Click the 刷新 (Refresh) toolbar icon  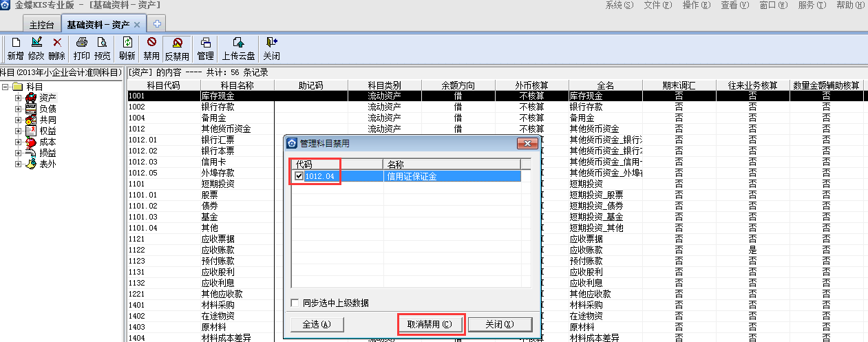click(x=127, y=48)
